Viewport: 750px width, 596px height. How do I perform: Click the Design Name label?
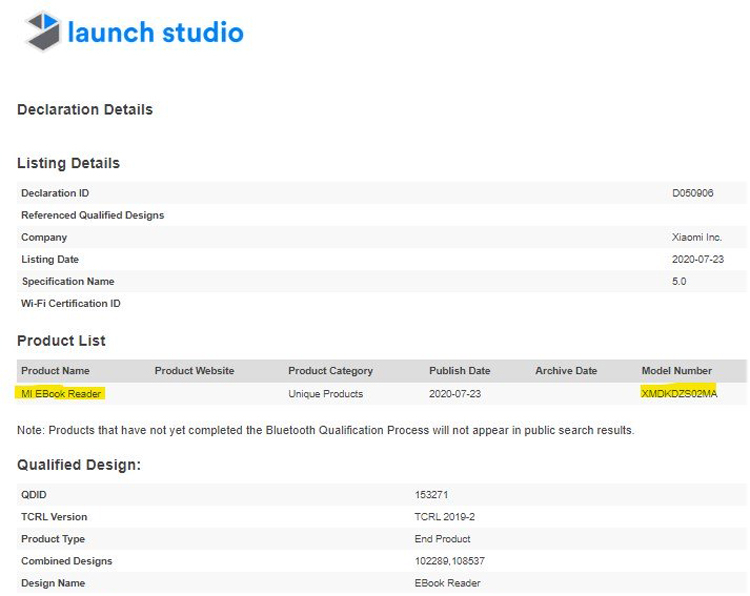pyautogui.click(x=53, y=583)
